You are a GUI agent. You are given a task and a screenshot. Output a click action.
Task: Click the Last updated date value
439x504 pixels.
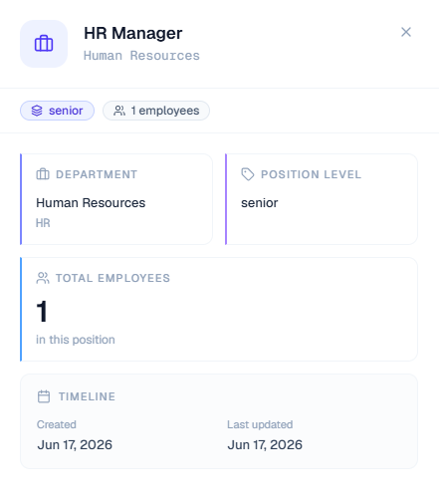click(x=265, y=445)
